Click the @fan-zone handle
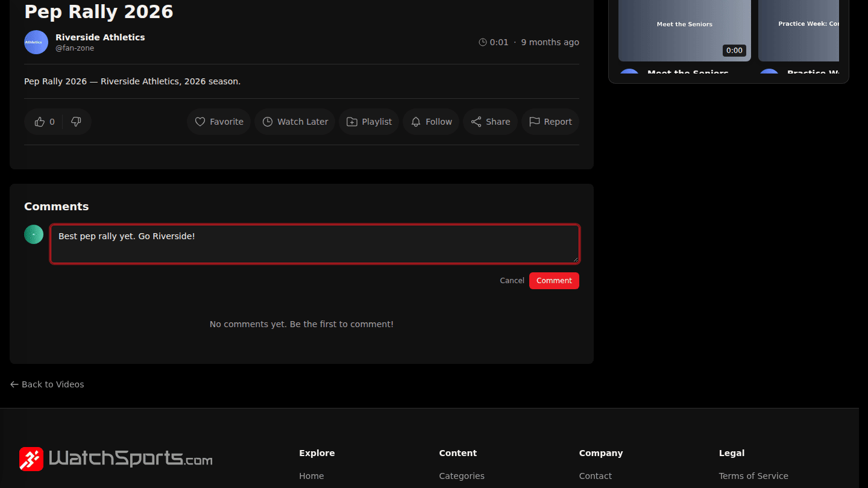 click(x=75, y=48)
